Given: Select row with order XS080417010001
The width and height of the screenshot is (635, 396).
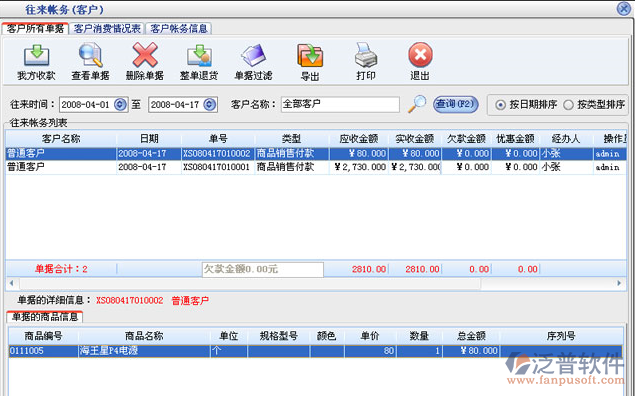Looking at the screenshot, I should coord(316,167).
